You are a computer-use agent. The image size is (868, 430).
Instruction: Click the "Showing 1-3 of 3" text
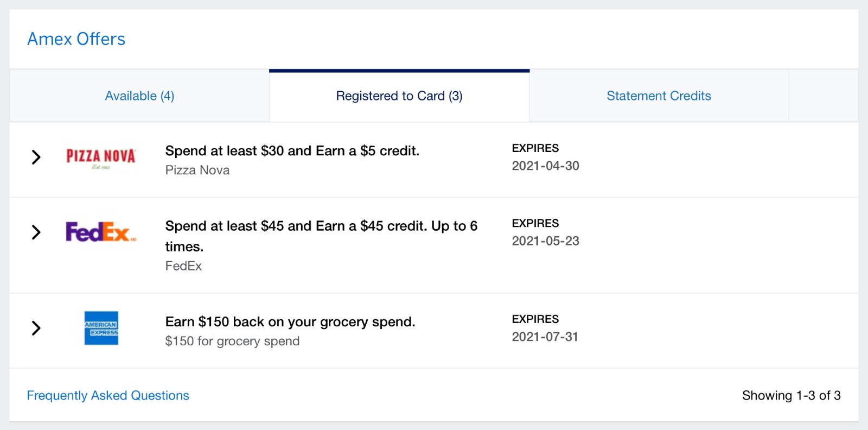[x=791, y=395]
